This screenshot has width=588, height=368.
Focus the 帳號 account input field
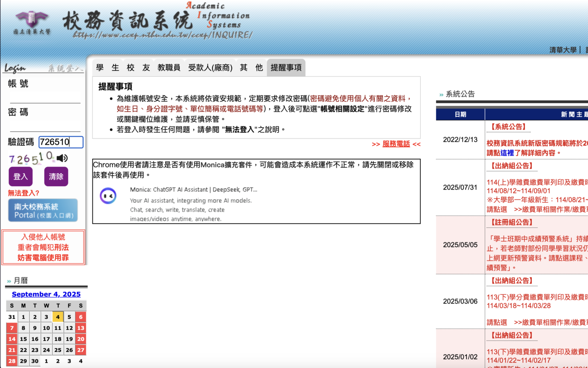[x=45, y=97]
